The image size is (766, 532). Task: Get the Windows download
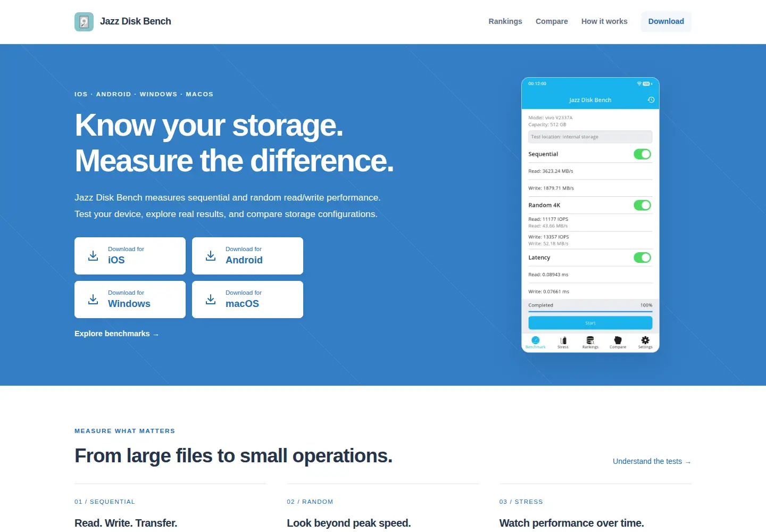(x=130, y=300)
